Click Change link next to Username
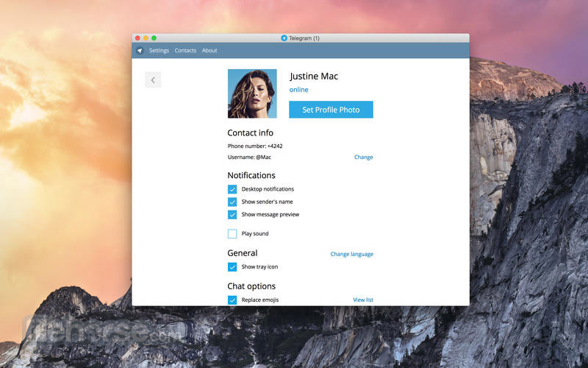 [363, 157]
